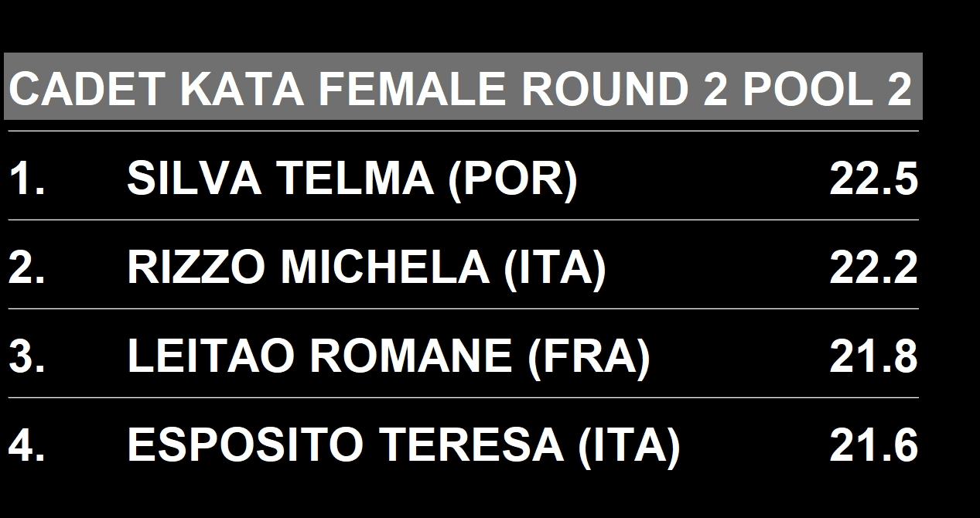Select the rank number 4 entry

26,446
